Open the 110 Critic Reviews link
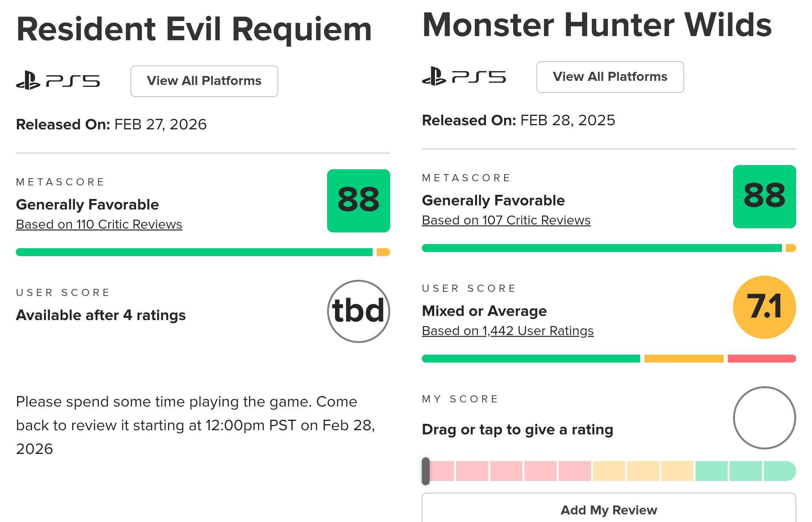 tap(99, 224)
